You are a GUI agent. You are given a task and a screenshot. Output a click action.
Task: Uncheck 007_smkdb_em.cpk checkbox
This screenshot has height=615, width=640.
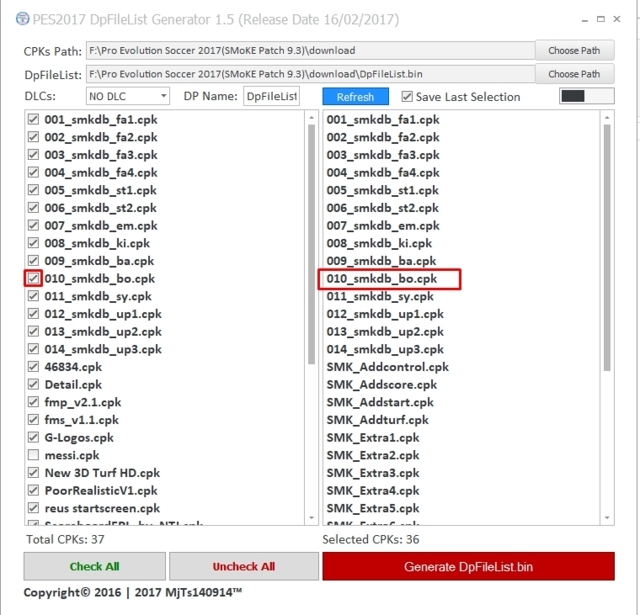[x=33, y=225]
